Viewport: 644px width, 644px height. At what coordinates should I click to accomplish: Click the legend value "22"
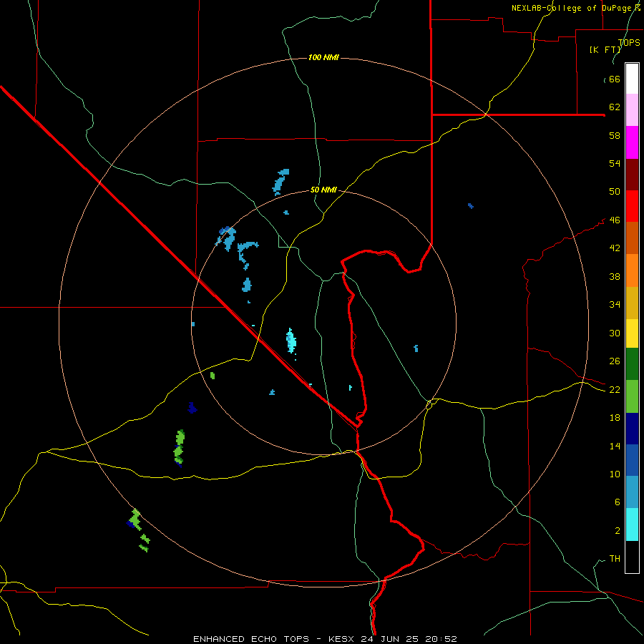[615, 390]
